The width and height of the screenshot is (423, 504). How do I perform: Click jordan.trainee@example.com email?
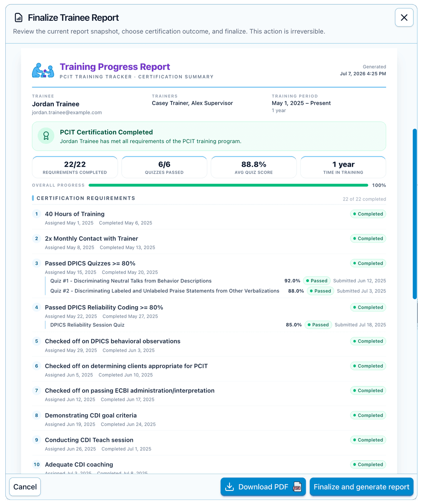pyautogui.click(x=67, y=113)
